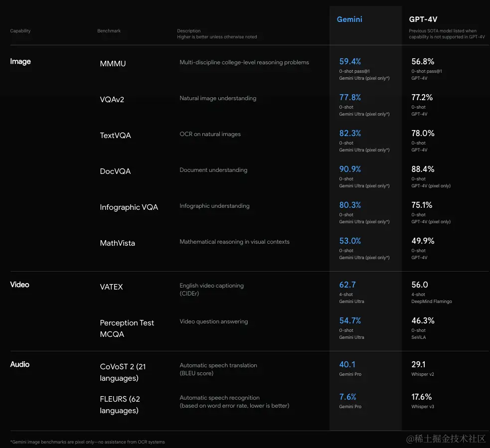Click the 46.3% SeViLA score

tap(423, 321)
